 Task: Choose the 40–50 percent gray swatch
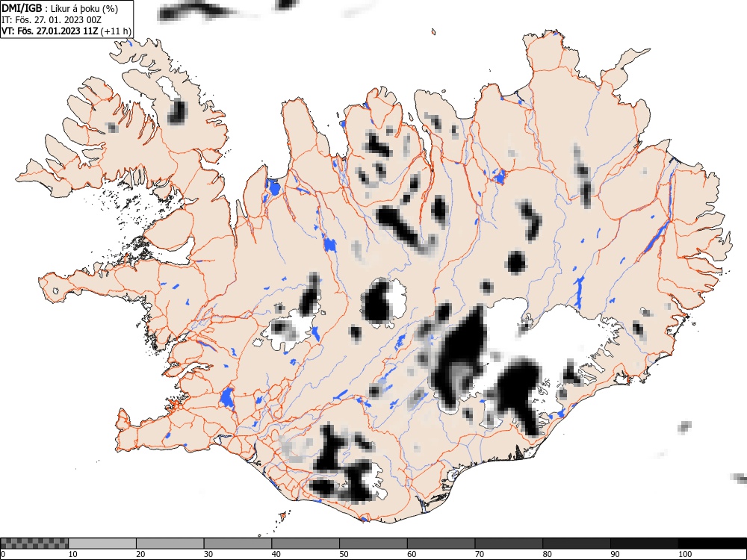click(306, 544)
